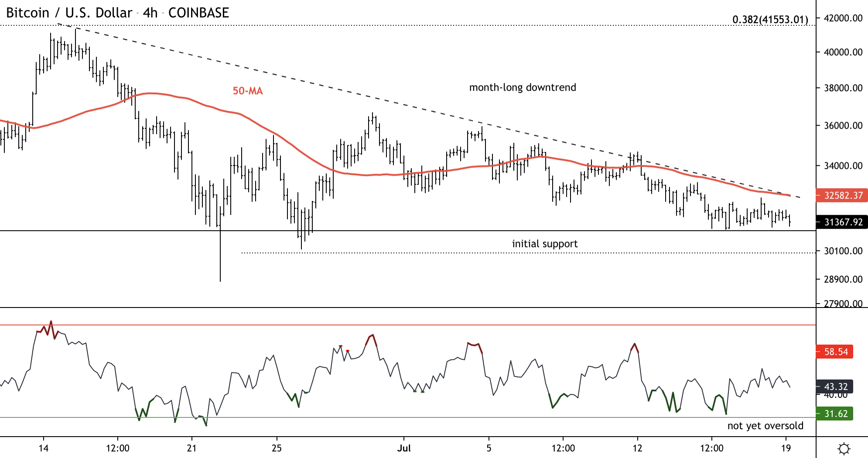Select the green 31.62 RSI value tag
Image resolution: width=868 pixels, height=458 pixels.
coord(834,414)
